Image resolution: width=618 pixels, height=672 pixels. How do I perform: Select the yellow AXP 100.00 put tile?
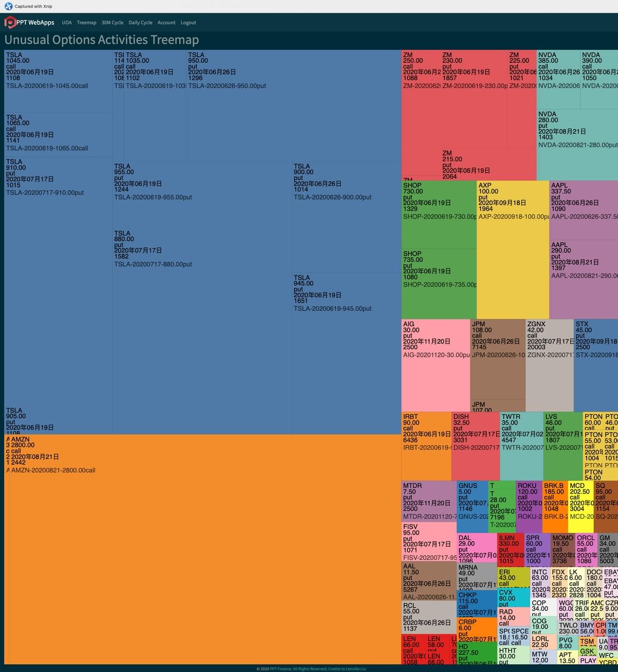click(513, 249)
